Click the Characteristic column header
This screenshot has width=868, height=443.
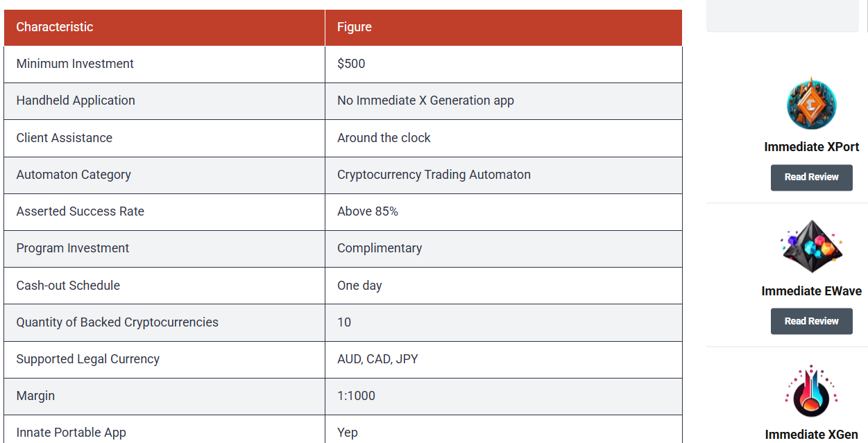(x=164, y=28)
